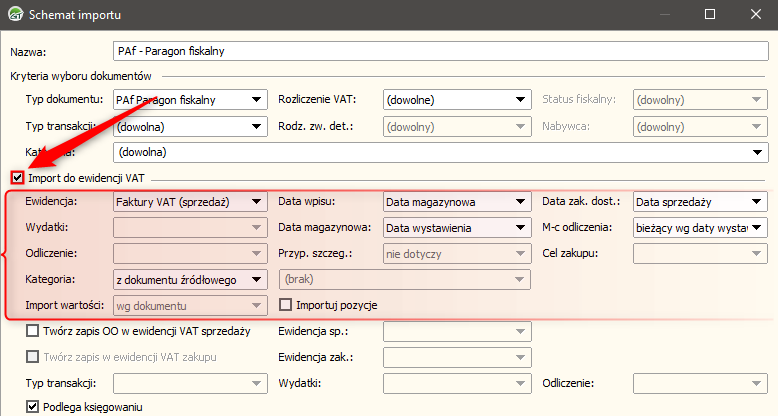Expand the Data magazynowa dropdown

(x=456, y=228)
